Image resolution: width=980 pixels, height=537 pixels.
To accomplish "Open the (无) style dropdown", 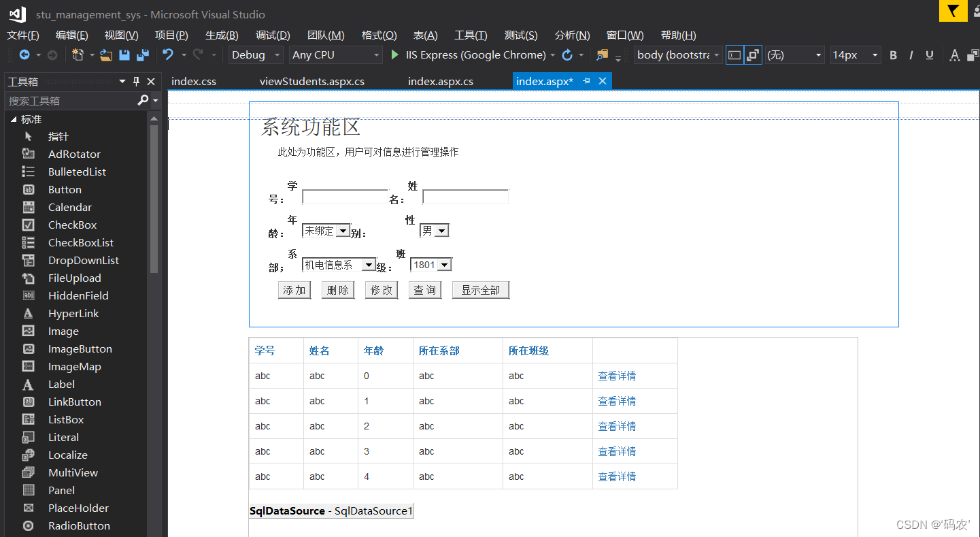I will click(x=794, y=55).
